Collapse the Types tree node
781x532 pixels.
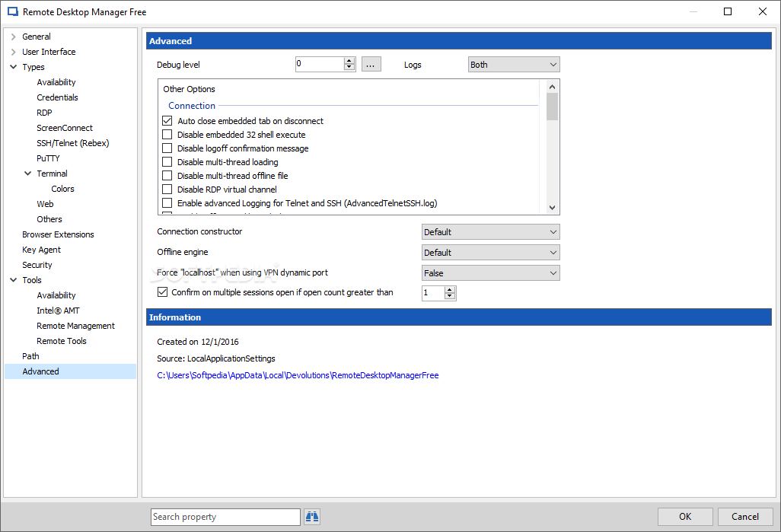(14, 67)
